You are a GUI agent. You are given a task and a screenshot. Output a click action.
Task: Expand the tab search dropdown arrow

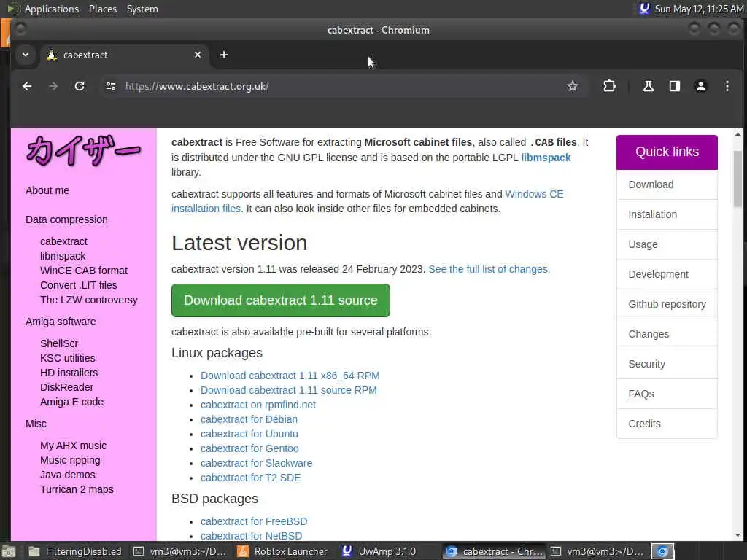click(26, 55)
